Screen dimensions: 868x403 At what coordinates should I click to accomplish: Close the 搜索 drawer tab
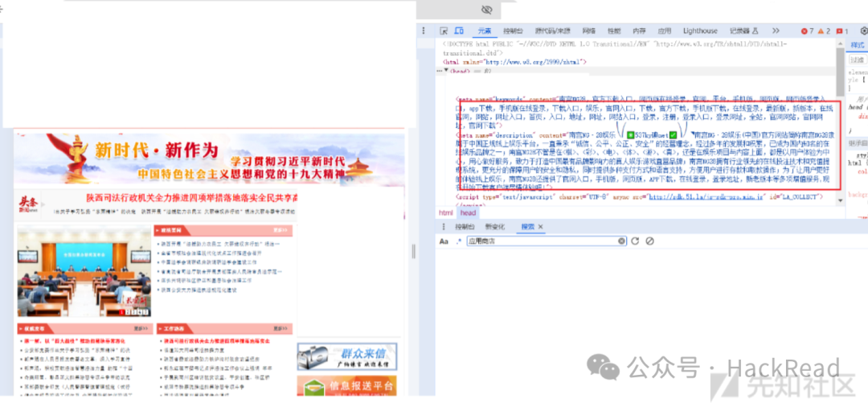pyautogui.click(x=541, y=227)
